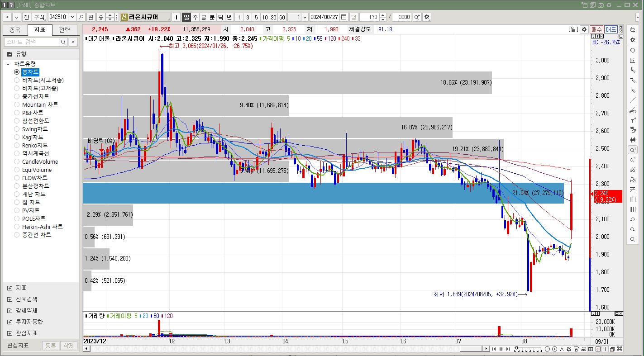Click the search icon beside 스마트 검색 field
The image size is (644, 356).
63,42
